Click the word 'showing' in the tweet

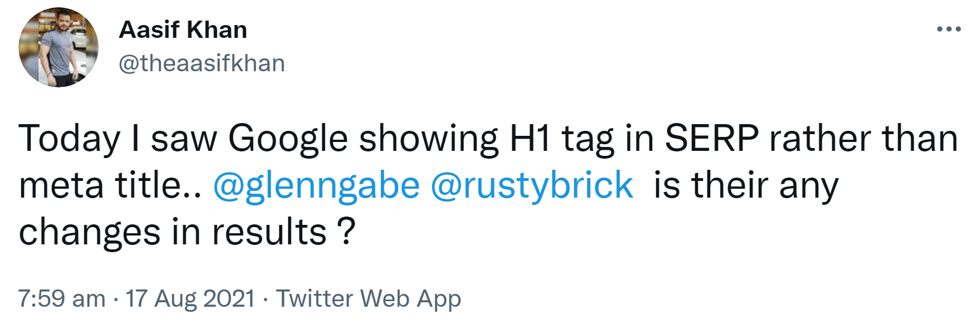point(429,138)
